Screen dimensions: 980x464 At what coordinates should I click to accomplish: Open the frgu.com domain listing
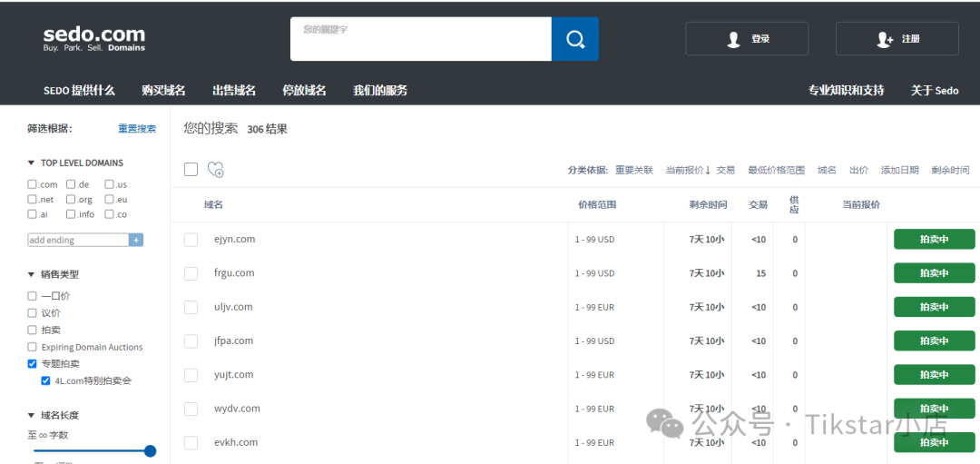(x=234, y=272)
